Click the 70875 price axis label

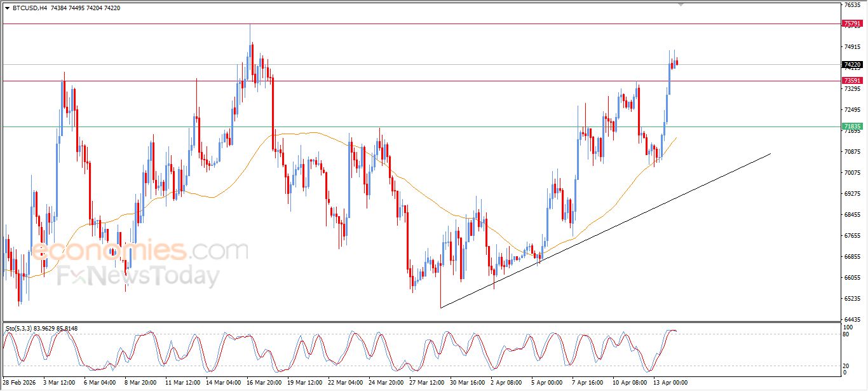tap(851, 152)
